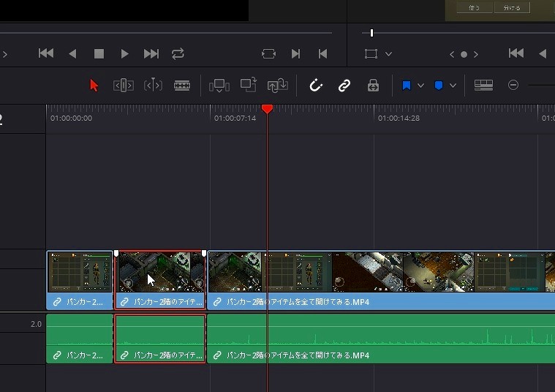Toggle position lock icon

click(x=373, y=86)
